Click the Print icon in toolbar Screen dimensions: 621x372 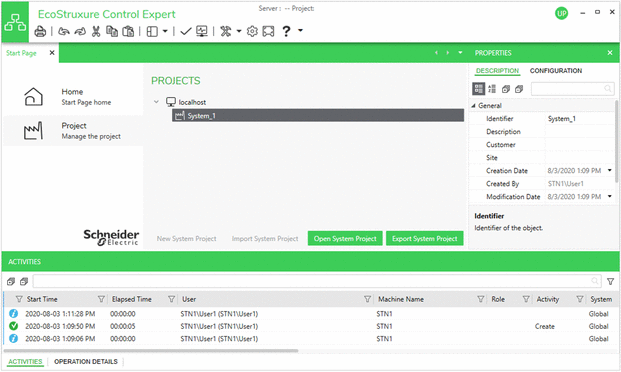point(40,31)
